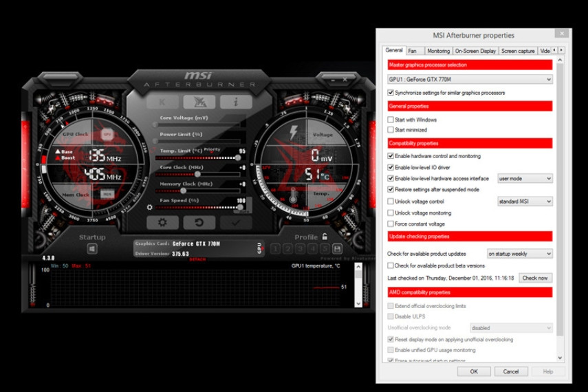Enable Start with Windows checkbox
The height and width of the screenshot is (392, 588).
coord(391,120)
